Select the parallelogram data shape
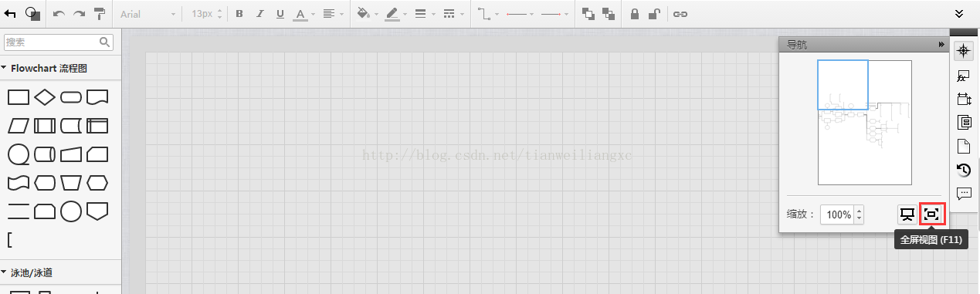 [x=19, y=126]
